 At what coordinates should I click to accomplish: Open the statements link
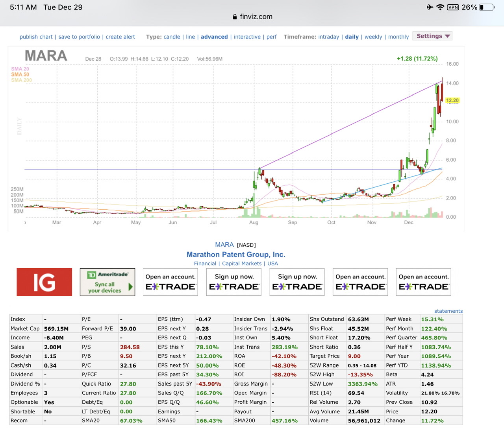coord(448,311)
